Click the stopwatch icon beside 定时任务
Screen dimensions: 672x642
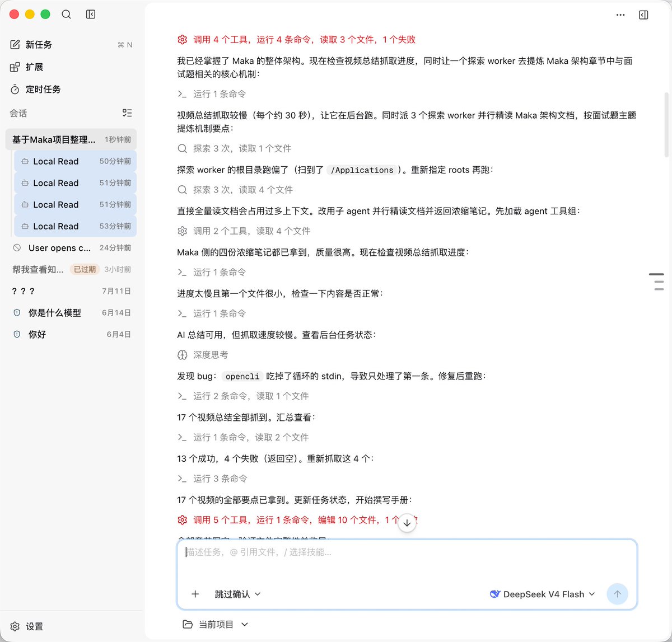(x=15, y=90)
